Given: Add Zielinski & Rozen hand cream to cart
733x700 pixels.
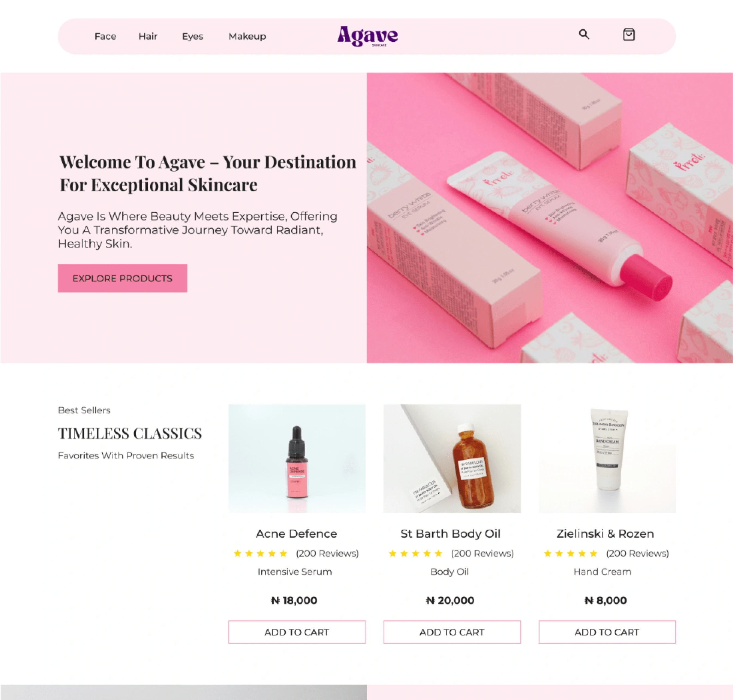Looking at the screenshot, I should tap(607, 632).
